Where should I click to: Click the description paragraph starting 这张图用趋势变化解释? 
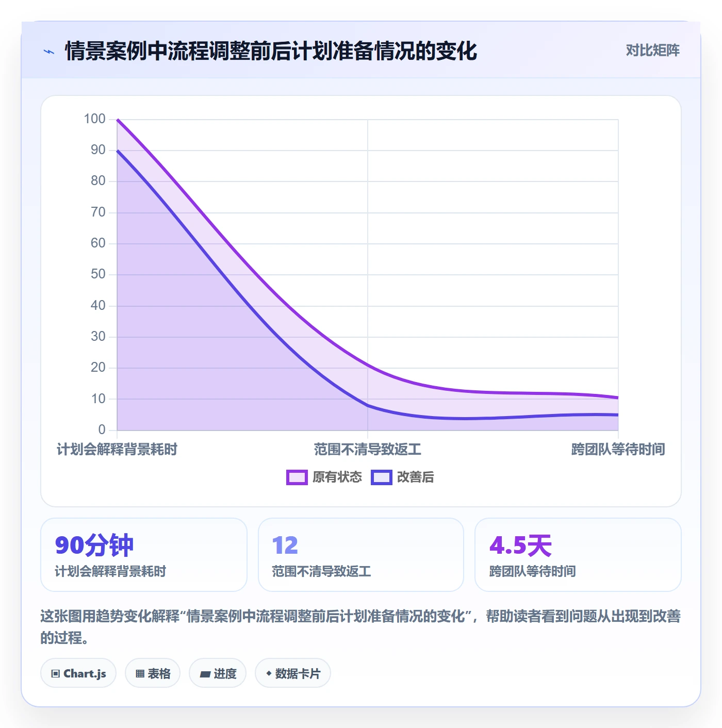pyautogui.click(x=360, y=627)
